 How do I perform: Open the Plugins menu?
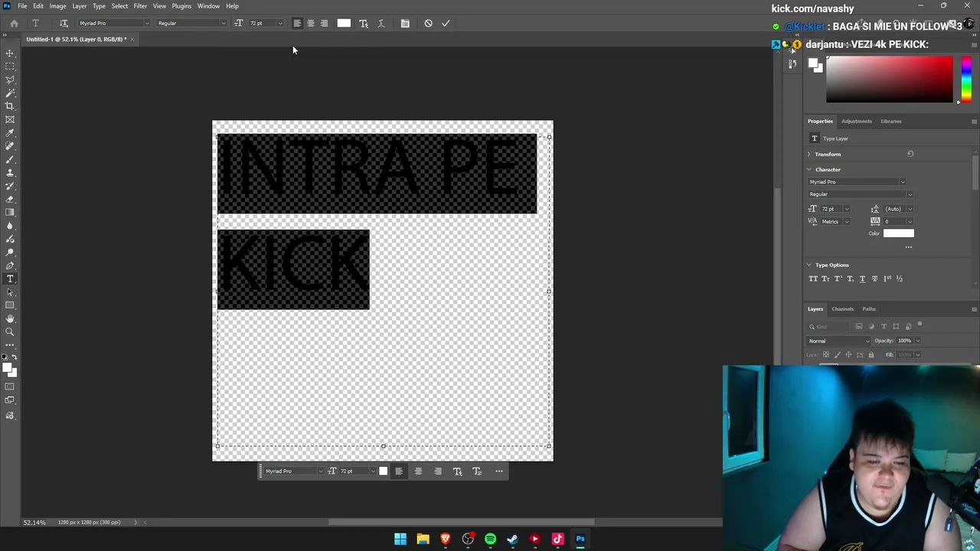(181, 6)
